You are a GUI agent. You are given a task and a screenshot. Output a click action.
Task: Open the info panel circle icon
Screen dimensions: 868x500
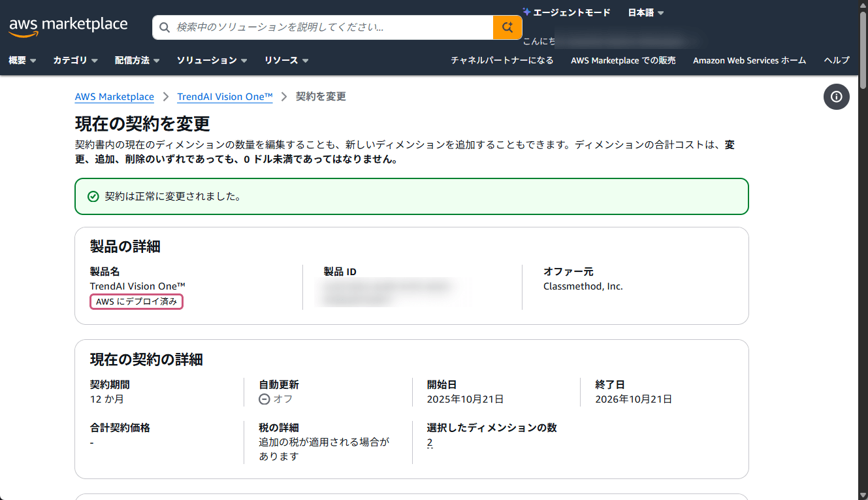(x=836, y=97)
